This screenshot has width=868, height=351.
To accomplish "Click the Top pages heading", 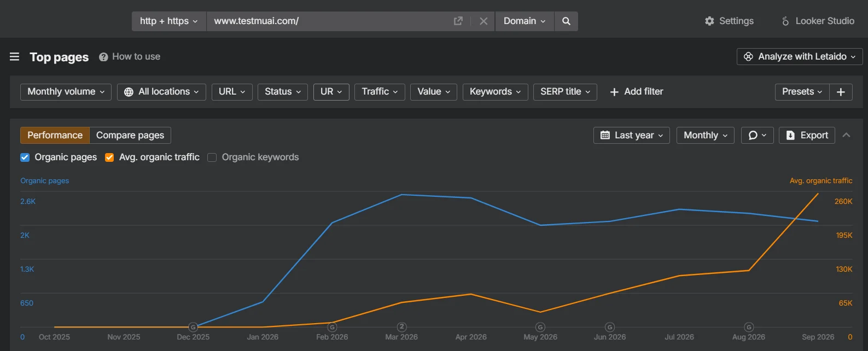I will click(59, 57).
